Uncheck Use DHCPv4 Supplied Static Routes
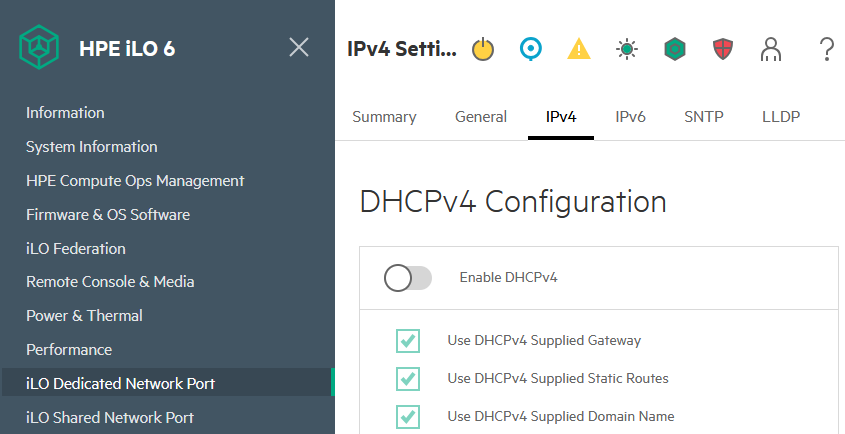This screenshot has width=845, height=434. tap(408, 378)
